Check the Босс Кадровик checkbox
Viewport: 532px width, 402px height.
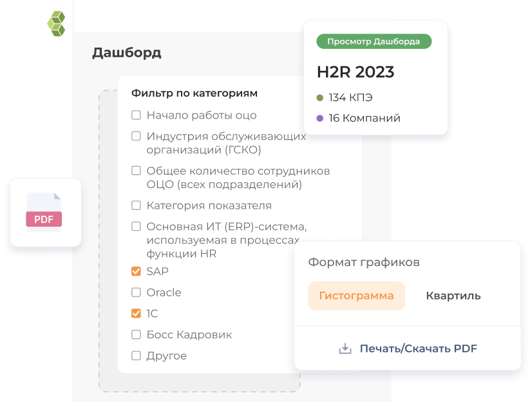pos(136,334)
